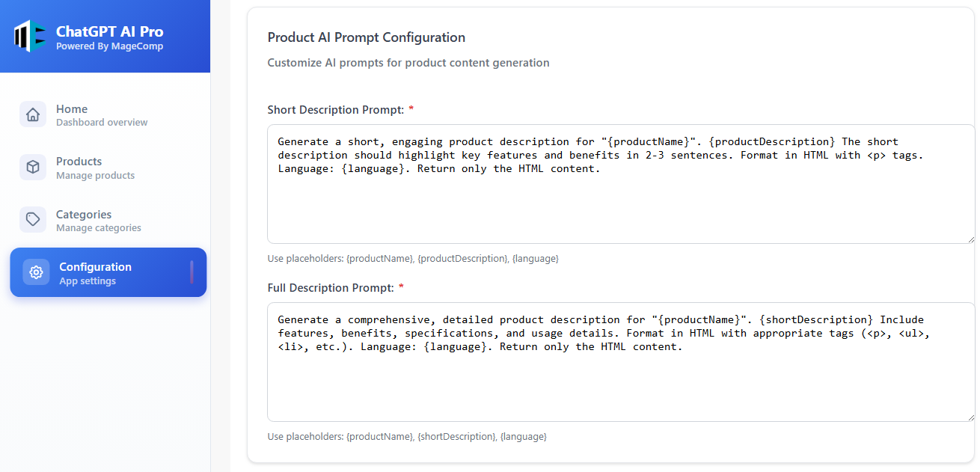Grab the Full Description textarea resize handle
Viewport: 980px width, 472px height.
[970, 417]
